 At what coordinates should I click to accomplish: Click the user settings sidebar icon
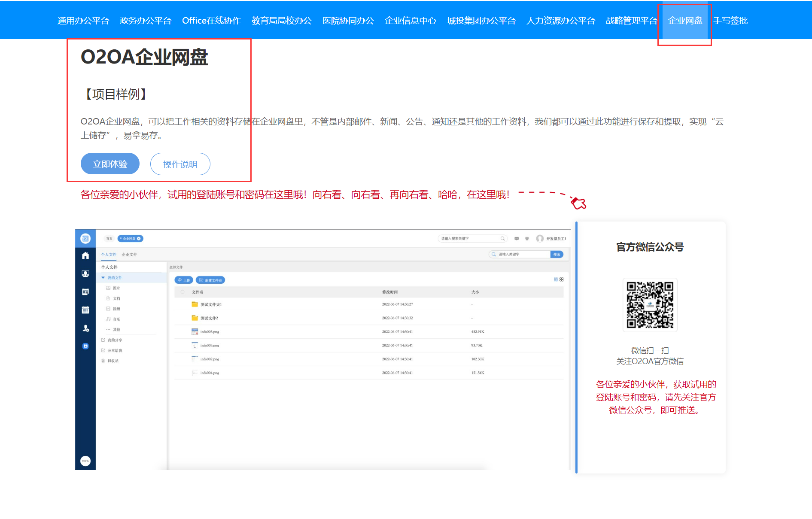[x=85, y=328]
